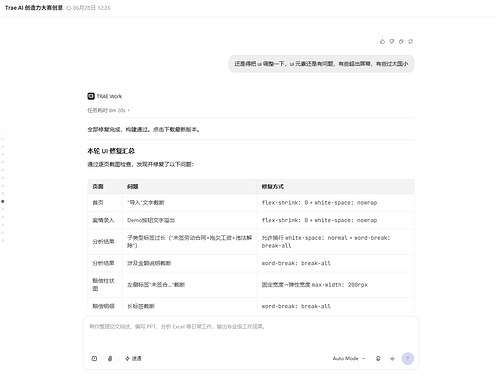Click the Trae AI conversation title
The height and width of the screenshot is (375, 496).
coord(34,8)
